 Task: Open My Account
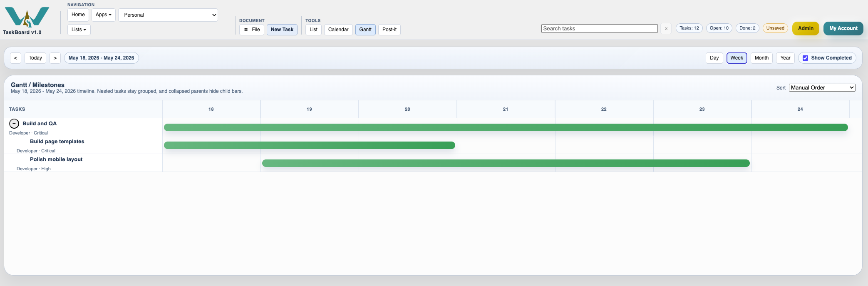point(843,28)
